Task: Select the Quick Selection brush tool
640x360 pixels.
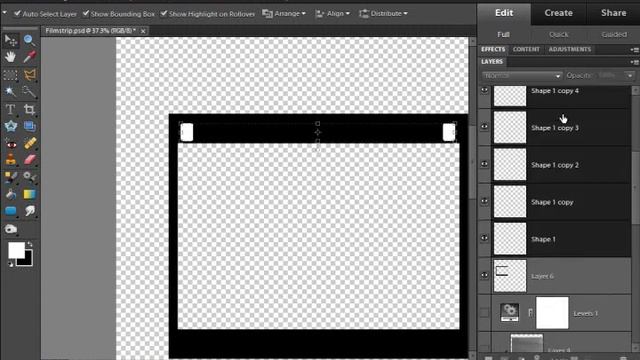Action: [x=29, y=91]
